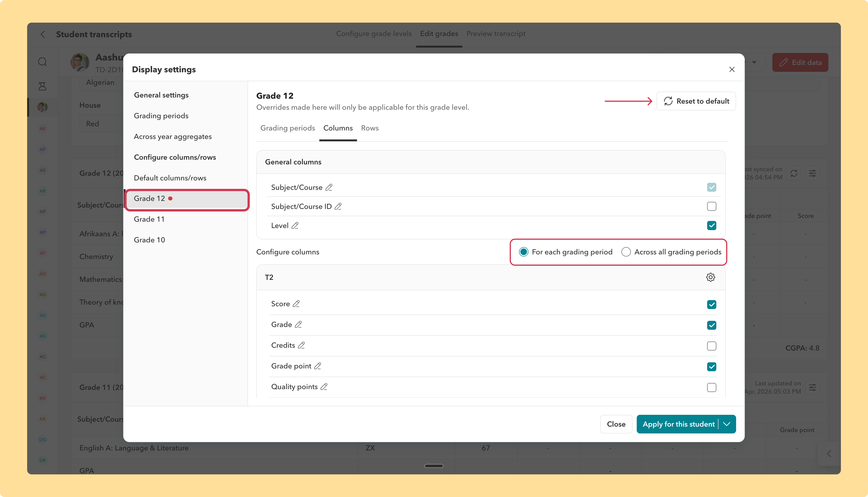868x497 pixels.
Task: Click the Edit data button
Action: point(800,62)
